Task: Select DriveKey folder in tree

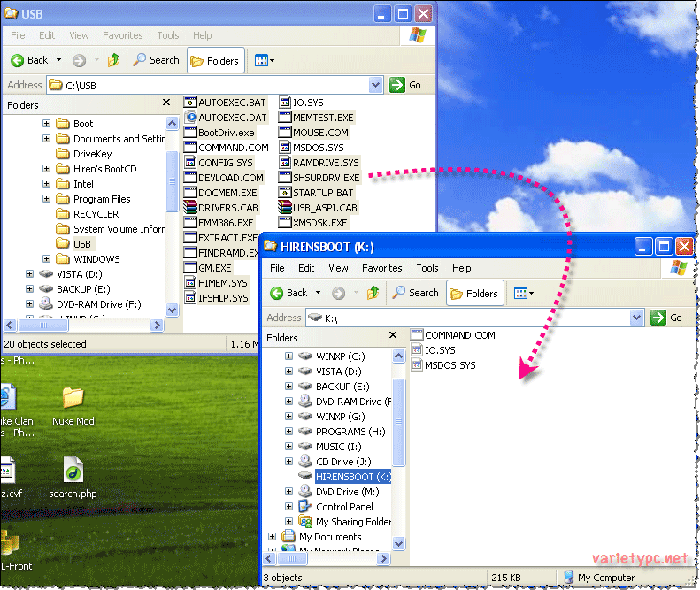Action: (84, 154)
